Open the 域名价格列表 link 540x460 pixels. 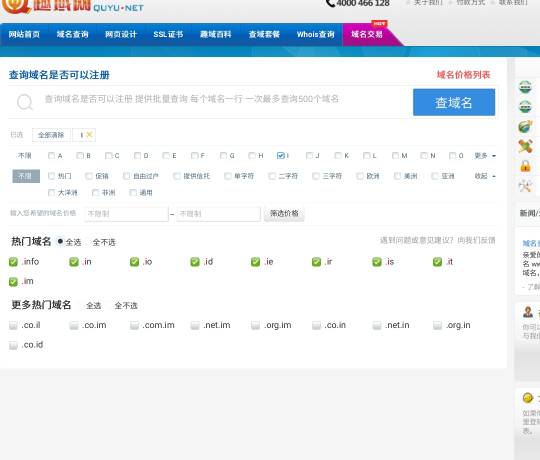coord(463,75)
